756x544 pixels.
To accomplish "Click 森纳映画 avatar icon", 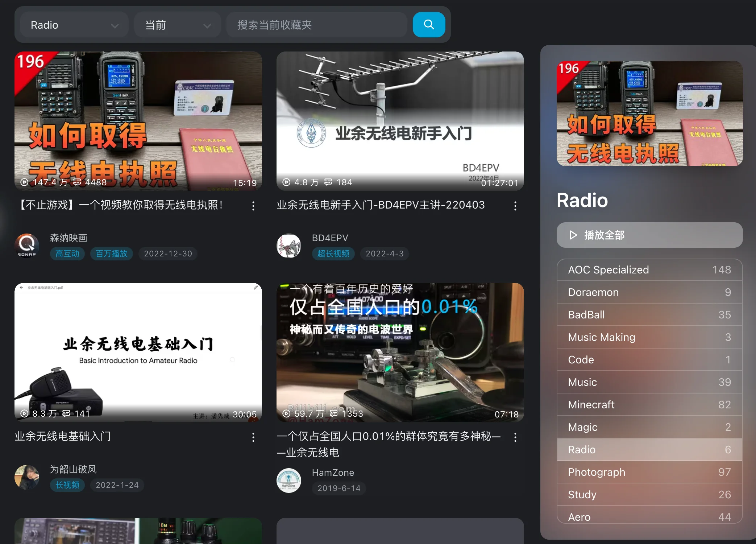I will point(27,246).
